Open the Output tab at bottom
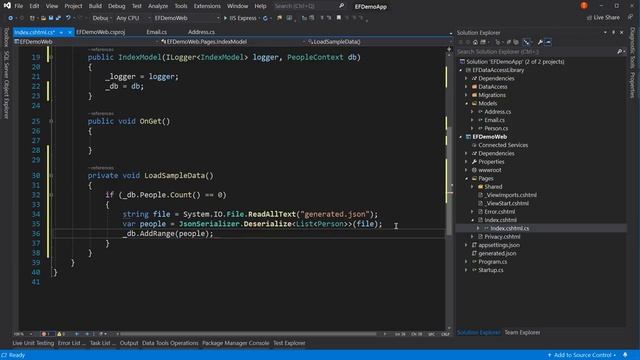 click(129, 343)
